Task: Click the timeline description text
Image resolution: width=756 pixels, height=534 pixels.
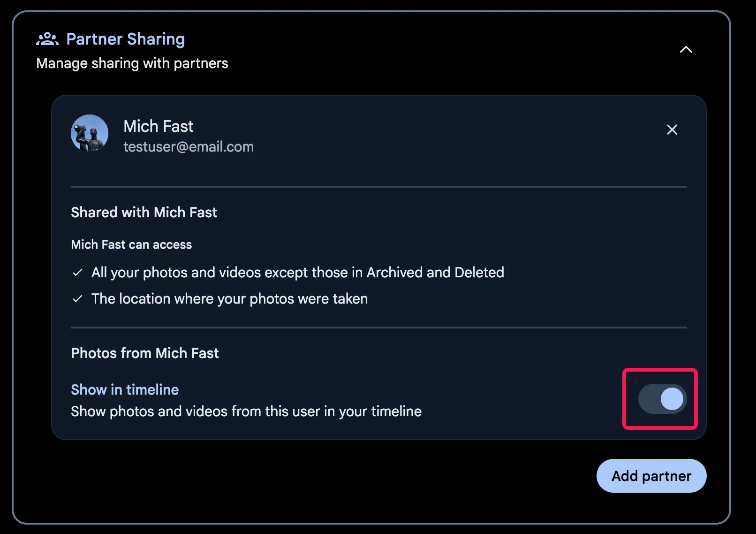Action: [x=246, y=412]
